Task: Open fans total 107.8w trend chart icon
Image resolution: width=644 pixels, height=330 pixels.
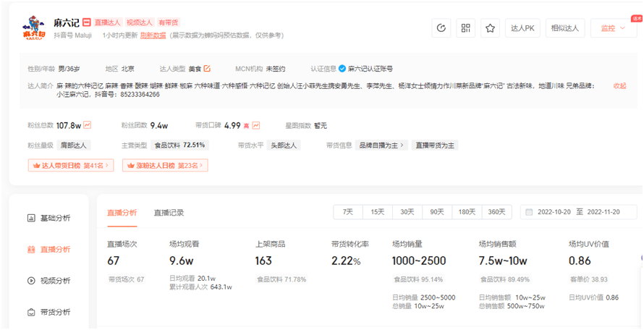Action: pyautogui.click(x=87, y=125)
